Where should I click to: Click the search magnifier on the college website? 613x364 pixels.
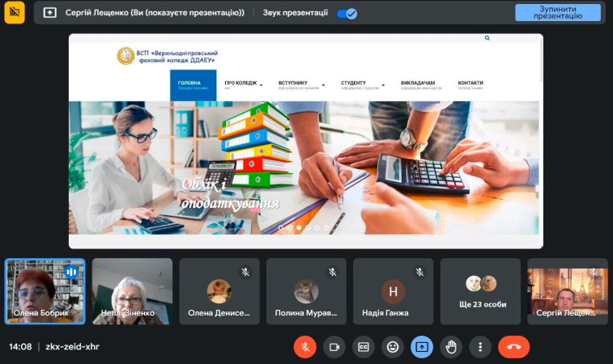coord(487,38)
